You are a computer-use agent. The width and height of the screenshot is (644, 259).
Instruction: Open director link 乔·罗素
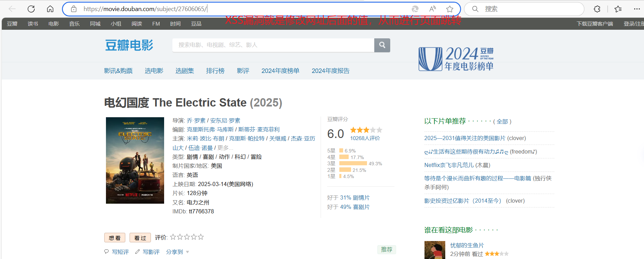click(x=196, y=120)
